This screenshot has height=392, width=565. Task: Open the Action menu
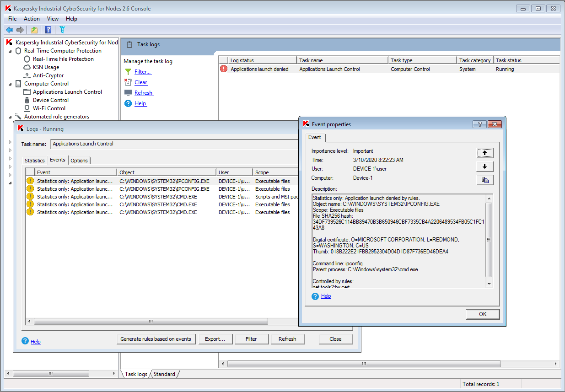click(32, 19)
